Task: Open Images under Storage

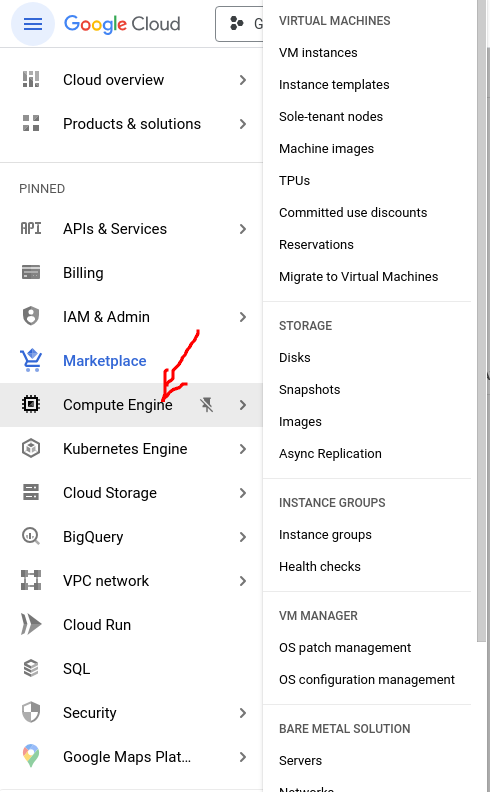Action: (x=300, y=421)
